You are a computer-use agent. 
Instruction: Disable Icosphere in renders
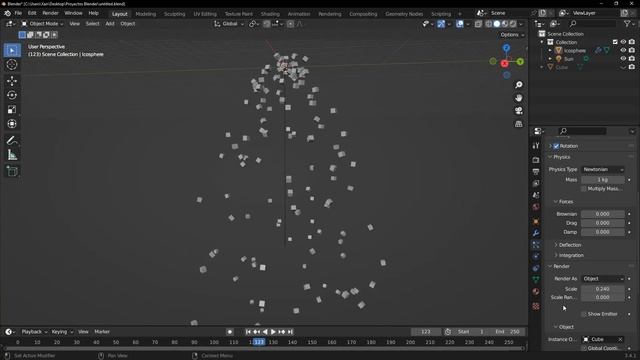pyautogui.click(x=632, y=50)
